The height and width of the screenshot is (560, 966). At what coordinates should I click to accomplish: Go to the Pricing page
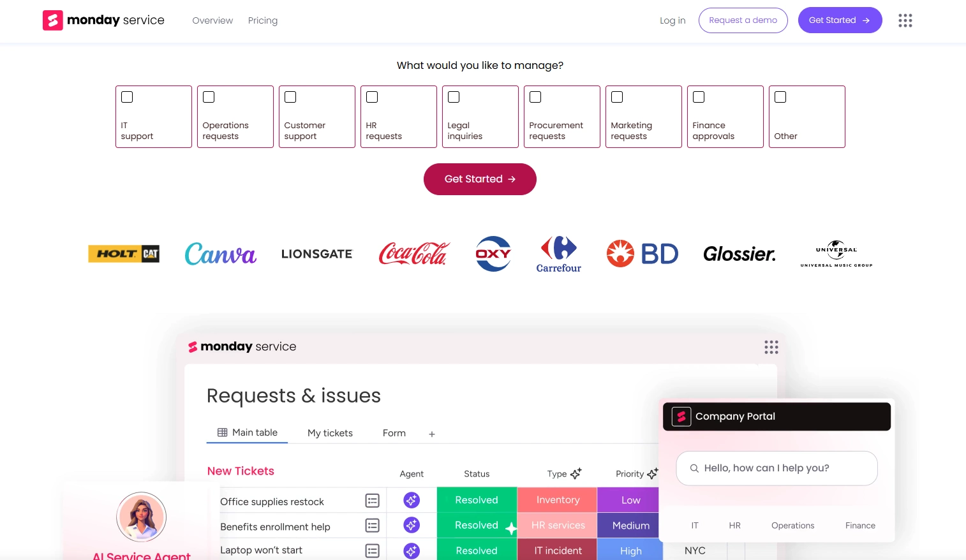(x=263, y=20)
